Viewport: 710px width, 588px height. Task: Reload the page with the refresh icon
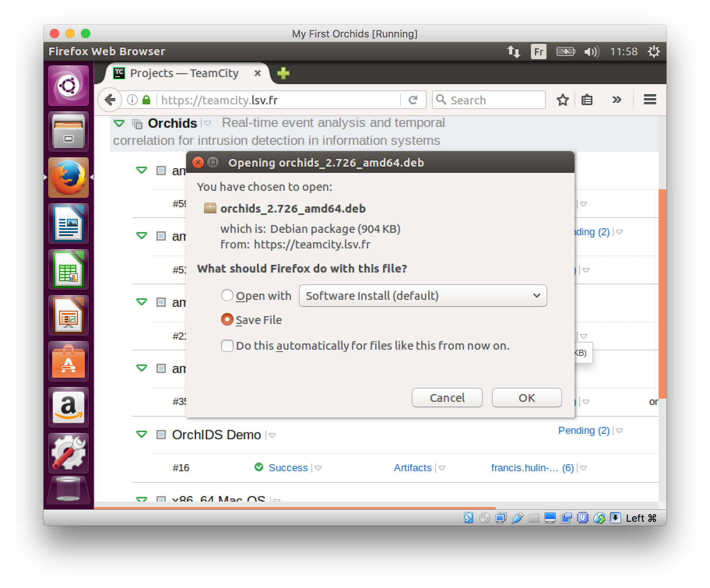click(413, 100)
